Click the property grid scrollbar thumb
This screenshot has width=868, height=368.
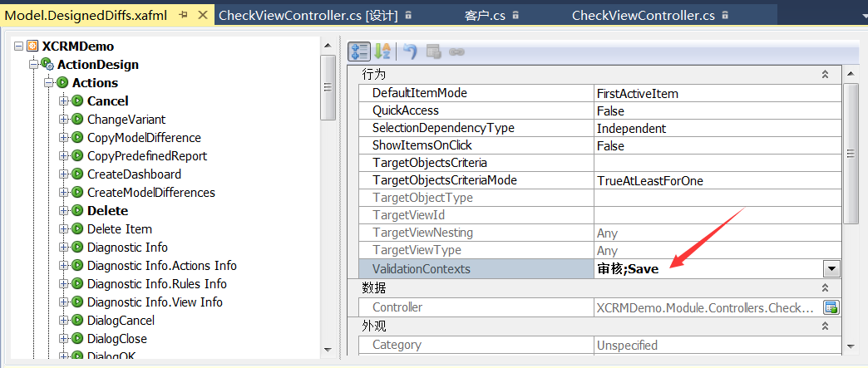click(851, 154)
